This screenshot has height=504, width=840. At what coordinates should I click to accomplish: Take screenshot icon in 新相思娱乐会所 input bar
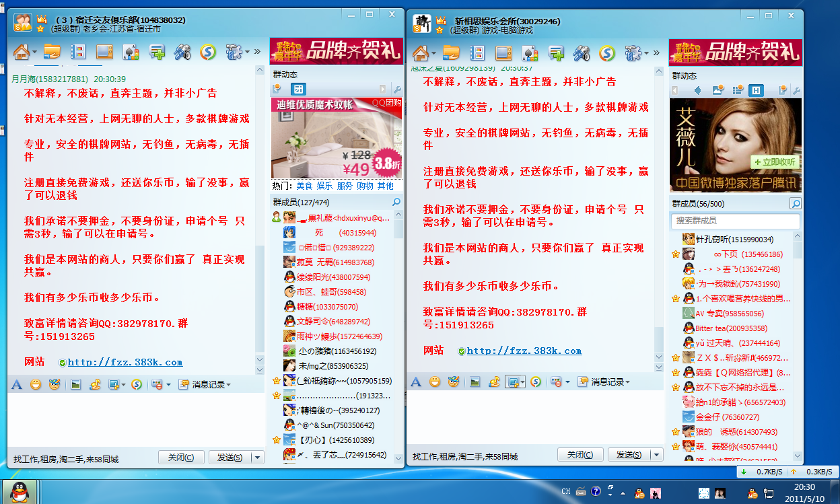[x=513, y=382]
